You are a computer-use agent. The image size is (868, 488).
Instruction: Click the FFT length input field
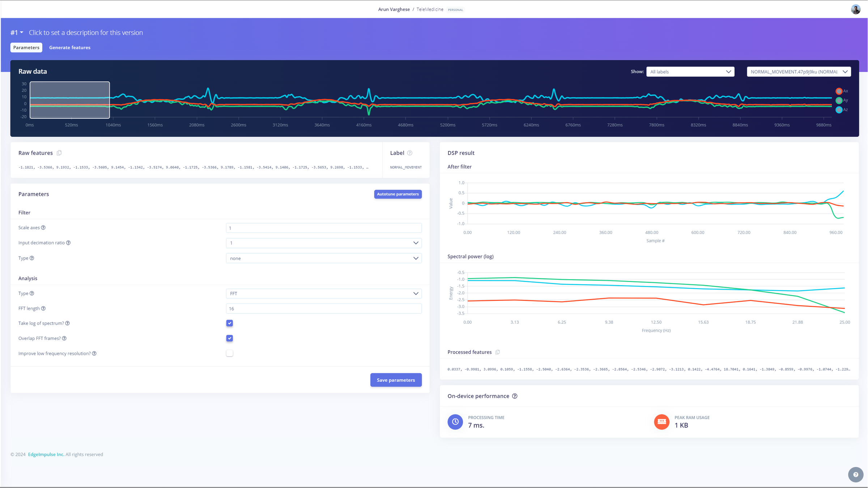(x=324, y=309)
